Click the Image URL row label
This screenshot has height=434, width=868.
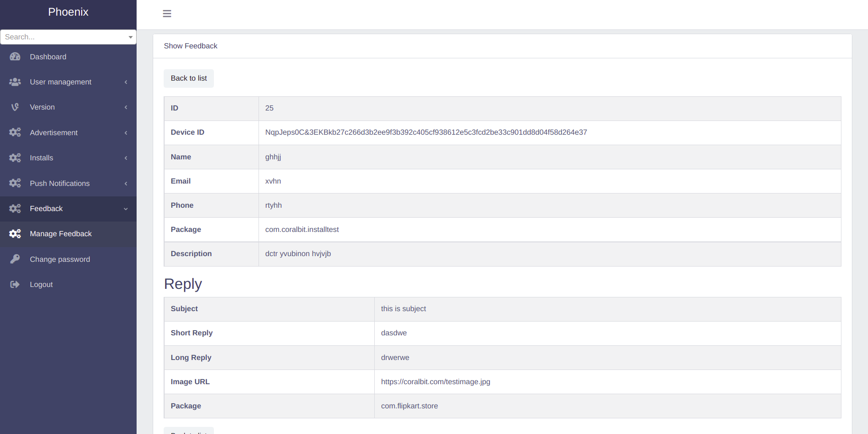point(190,382)
